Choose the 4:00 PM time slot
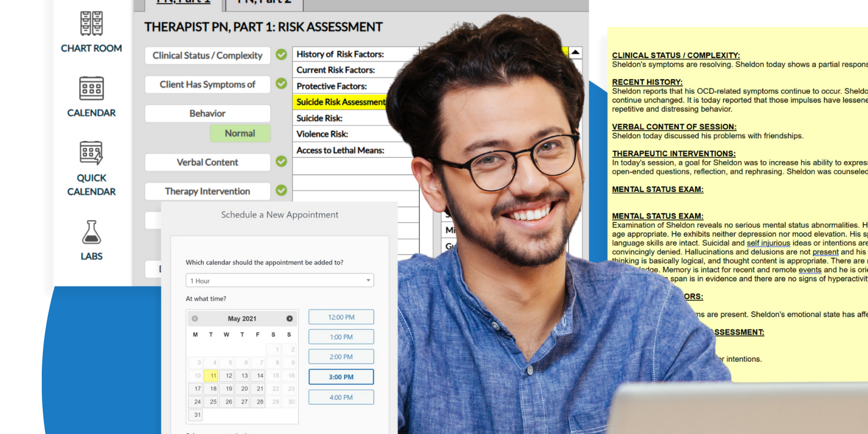Screen dimensions: 868x434 (x=341, y=397)
